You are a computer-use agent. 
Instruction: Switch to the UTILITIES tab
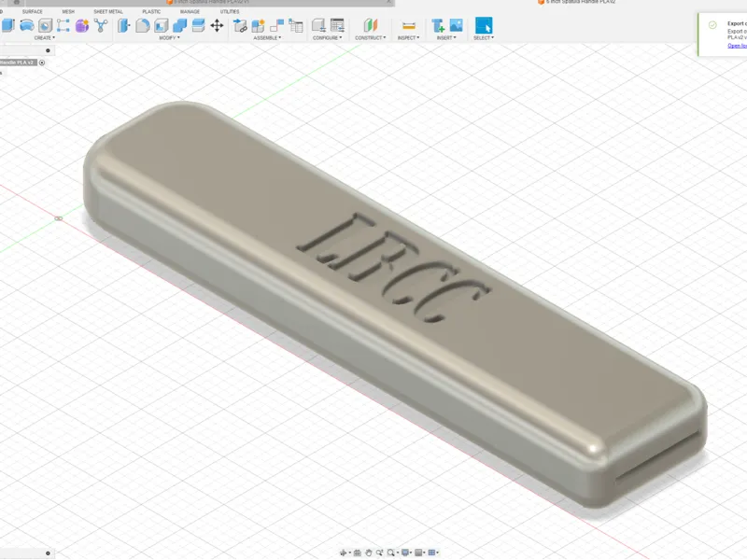click(230, 11)
